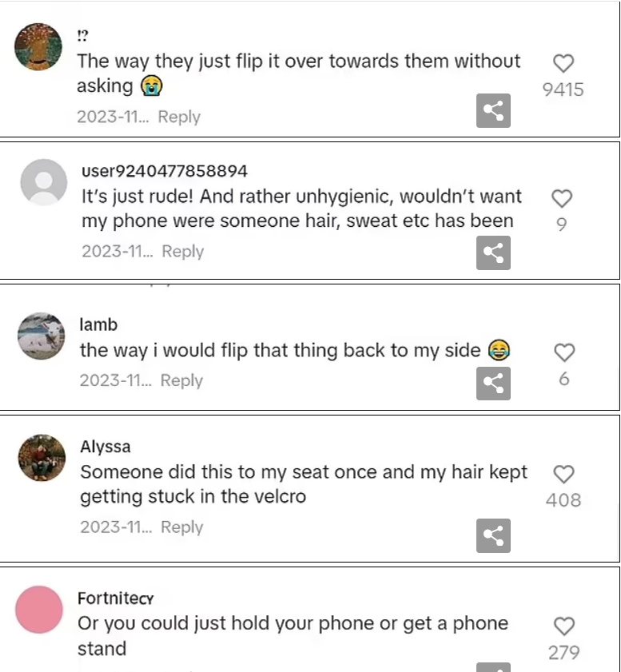This screenshot has width=621, height=672.
Task: Share lamb's comment
Action: (493, 384)
